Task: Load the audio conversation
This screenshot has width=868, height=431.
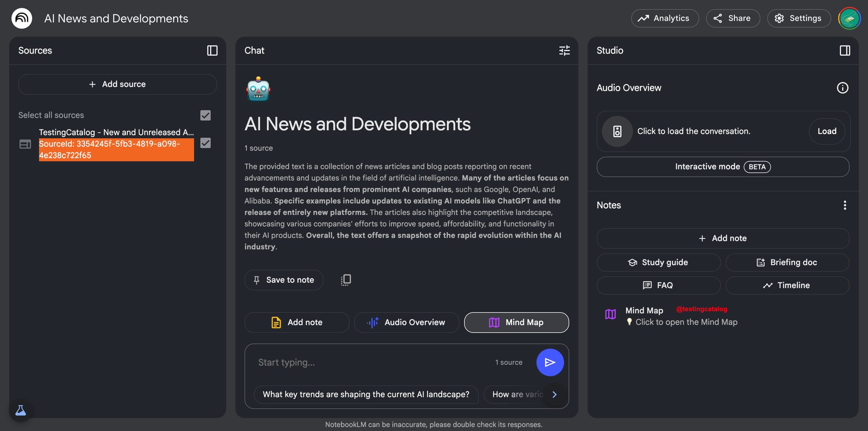Action: coord(827,131)
